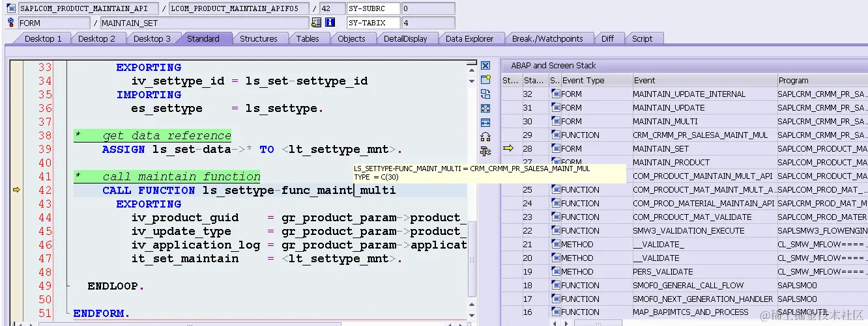This screenshot has height=326, width=868.
Task: Click the source icon in stack row 24
Action: pos(555,204)
